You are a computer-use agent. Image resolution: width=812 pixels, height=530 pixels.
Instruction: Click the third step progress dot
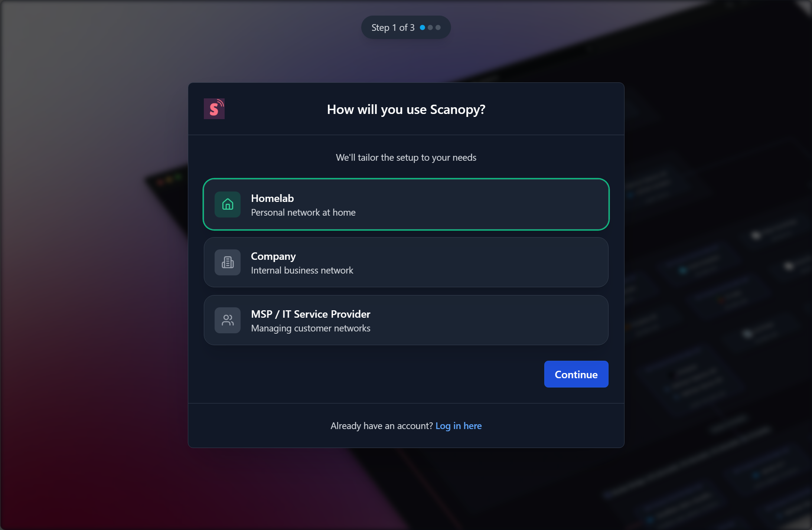(438, 27)
